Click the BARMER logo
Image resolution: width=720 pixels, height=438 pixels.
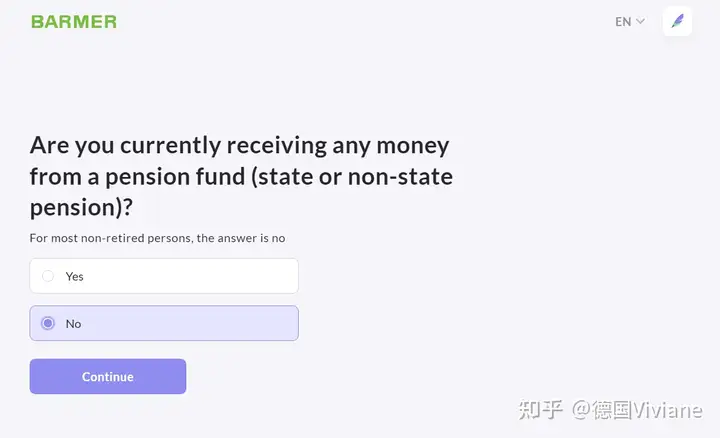[74, 21]
